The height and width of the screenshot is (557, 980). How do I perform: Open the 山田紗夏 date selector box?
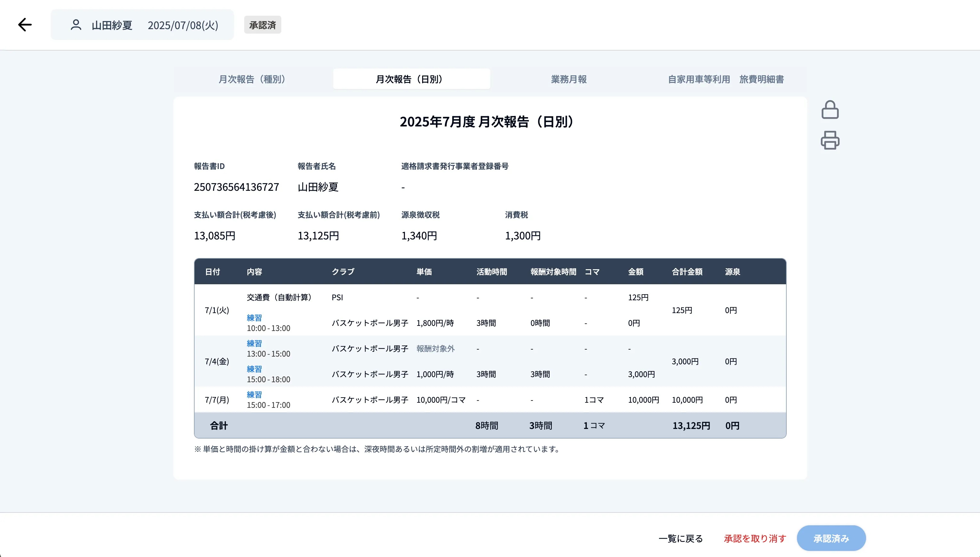[142, 25]
